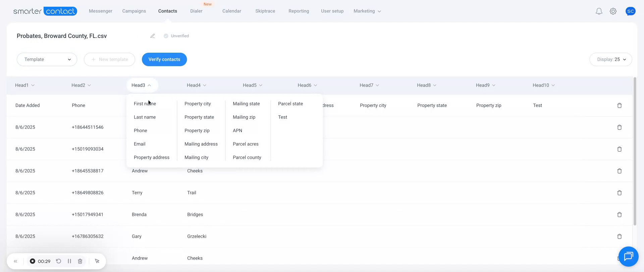This screenshot has height=272, width=644.
Task: Expand the Head7 column mapping
Action: (x=369, y=85)
